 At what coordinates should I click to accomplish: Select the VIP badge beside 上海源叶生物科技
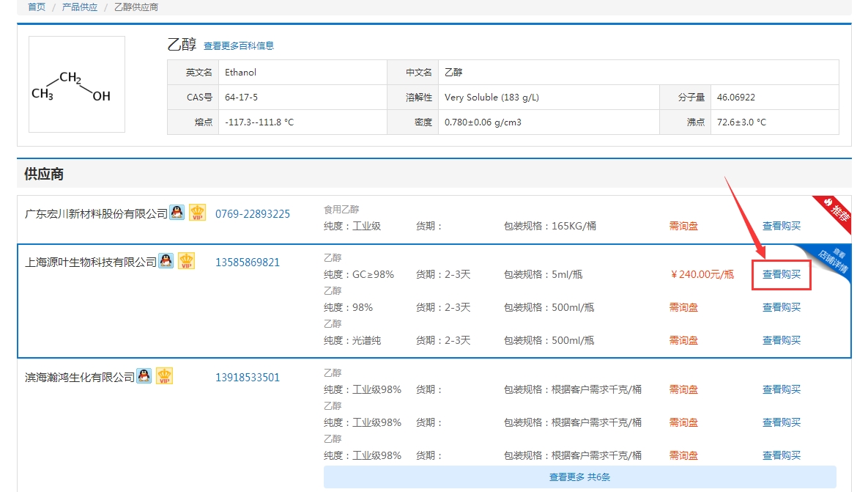(185, 262)
